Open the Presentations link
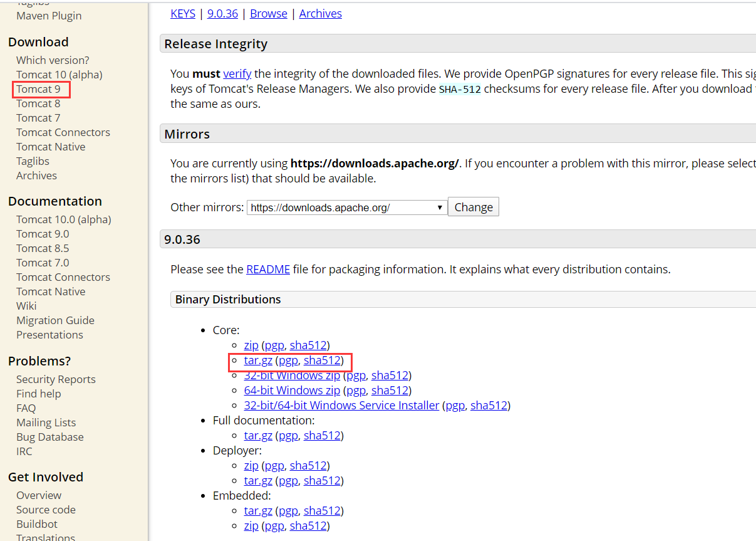This screenshot has height=541, width=756. click(x=49, y=335)
